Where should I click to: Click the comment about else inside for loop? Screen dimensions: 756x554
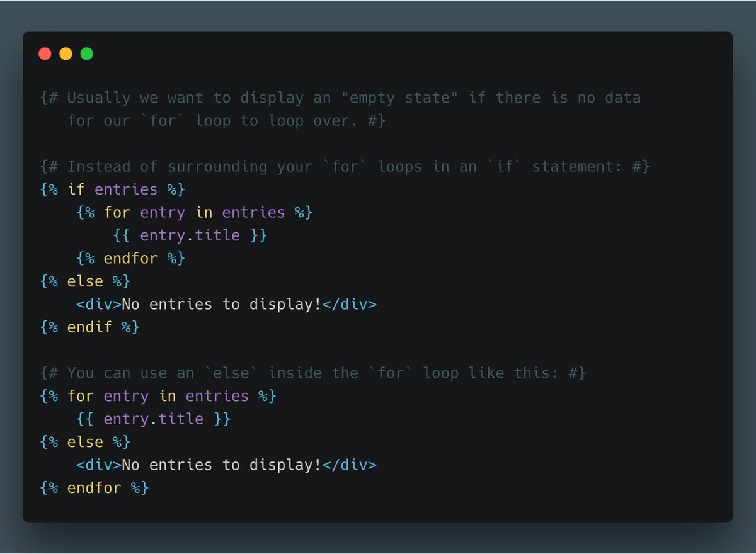click(313, 373)
